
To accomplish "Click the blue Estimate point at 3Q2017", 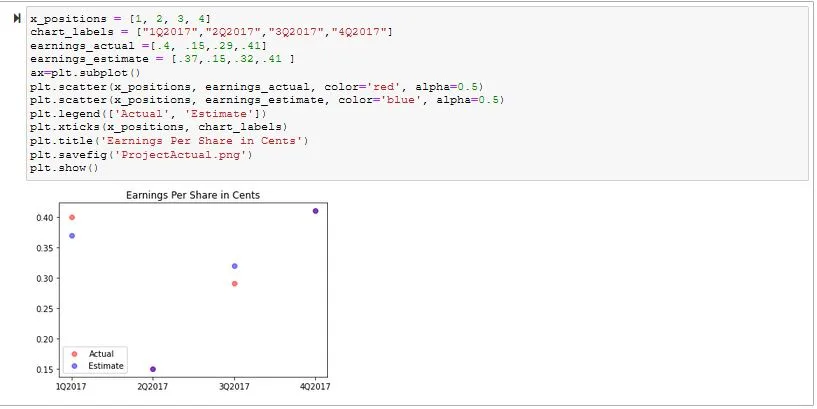I will pos(234,266).
